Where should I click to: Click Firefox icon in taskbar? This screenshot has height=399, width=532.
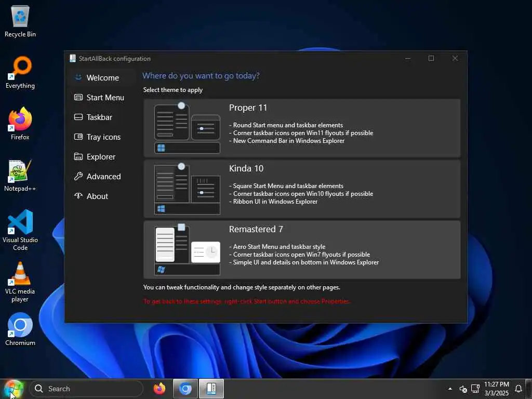click(x=159, y=389)
